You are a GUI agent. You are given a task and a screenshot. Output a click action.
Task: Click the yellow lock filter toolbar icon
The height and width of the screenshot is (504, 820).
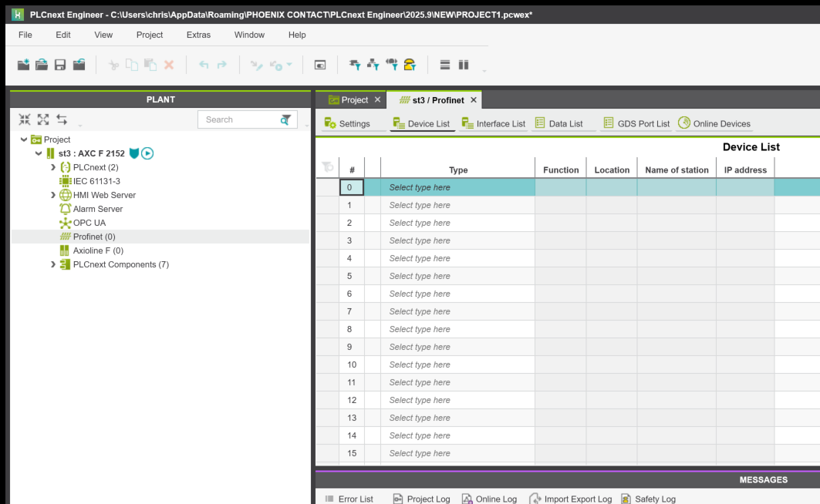click(x=410, y=66)
